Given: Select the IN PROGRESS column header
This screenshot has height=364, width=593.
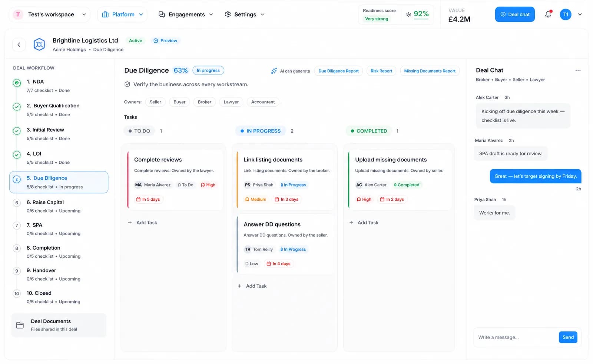Looking at the screenshot, I should pyautogui.click(x=261, y=131).
